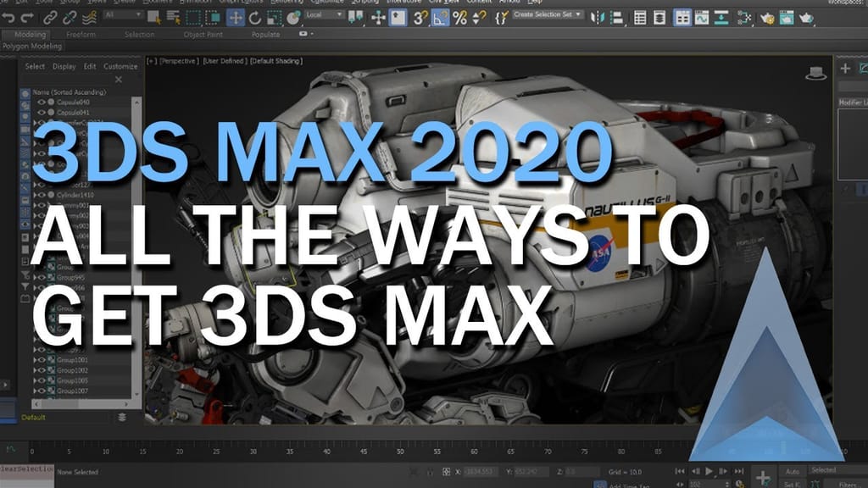Click the X coordinate input field
This screenshot has width=868, height=488.
(x=479, y=472)
